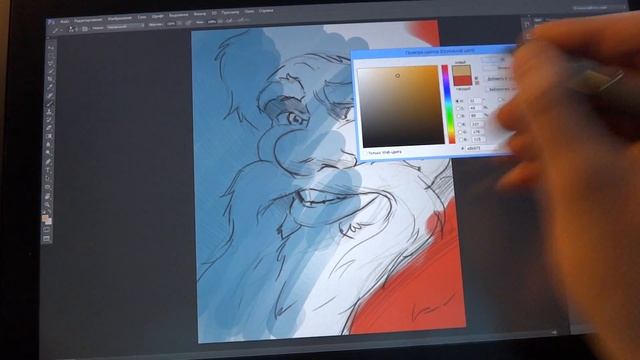
Task: Select the G radio button
Action: coord(460,132)
